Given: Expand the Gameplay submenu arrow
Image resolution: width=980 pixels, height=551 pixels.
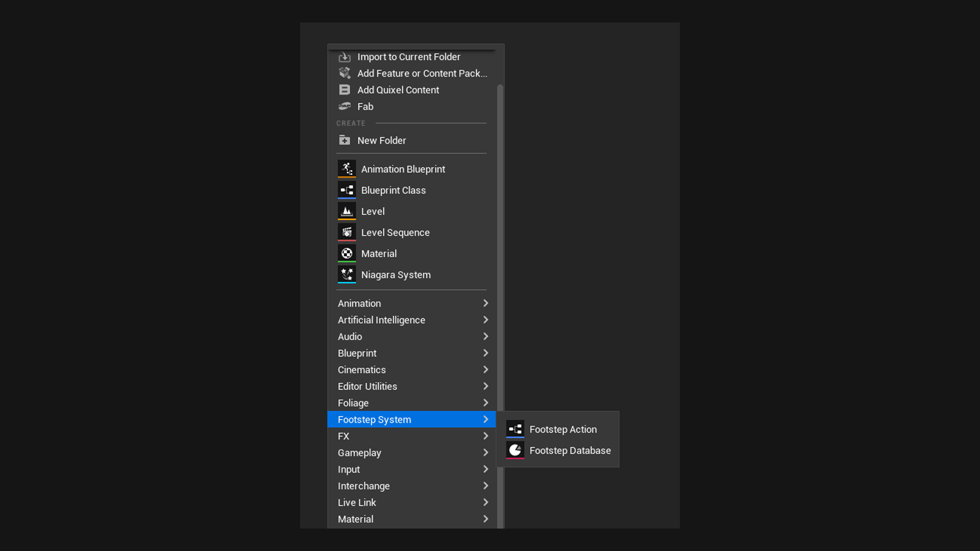Looking at the screenshot, I should pos(485,453).
